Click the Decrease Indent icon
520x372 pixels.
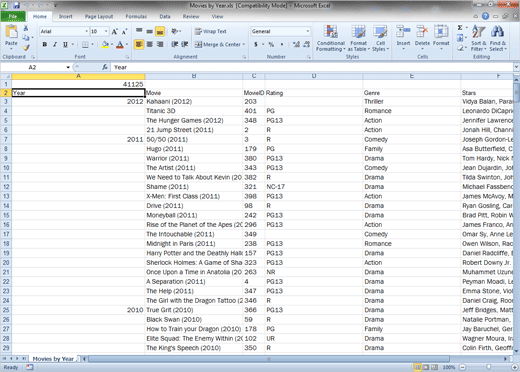point(174,44)
